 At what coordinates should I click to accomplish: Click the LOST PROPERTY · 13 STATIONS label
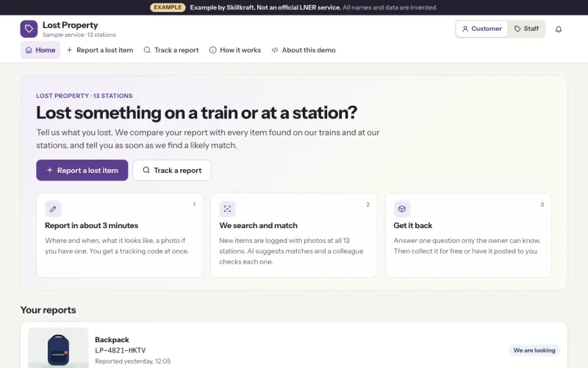[85, 96]
